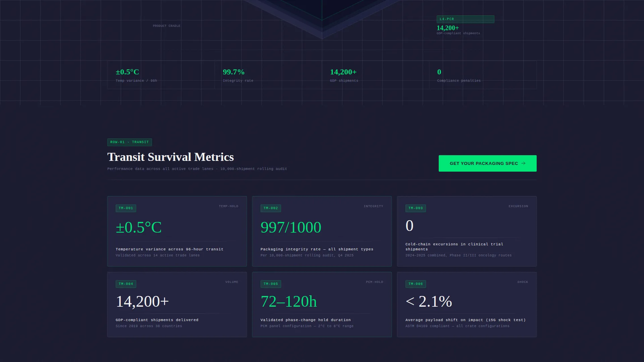Viewport: 644px width, 362px height.
Task: Click the arrow icon in packaging spec button
Action: point(523,163)
